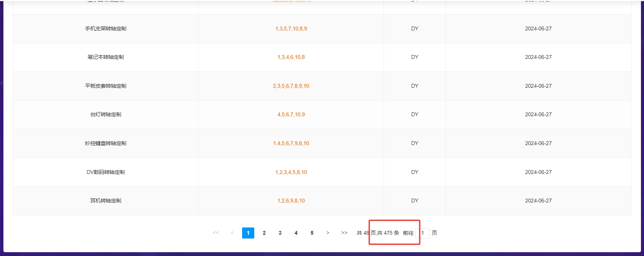644x256 pixels.
Task: Open the 1,4,5,6,7,9,8,10 link
Action: coord(291,143)
